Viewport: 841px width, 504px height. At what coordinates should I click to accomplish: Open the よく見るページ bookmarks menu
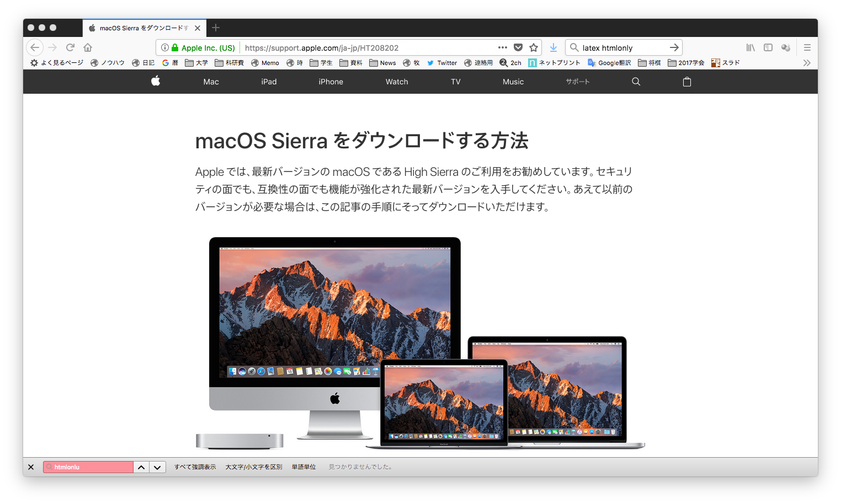[x=57, y=63]
